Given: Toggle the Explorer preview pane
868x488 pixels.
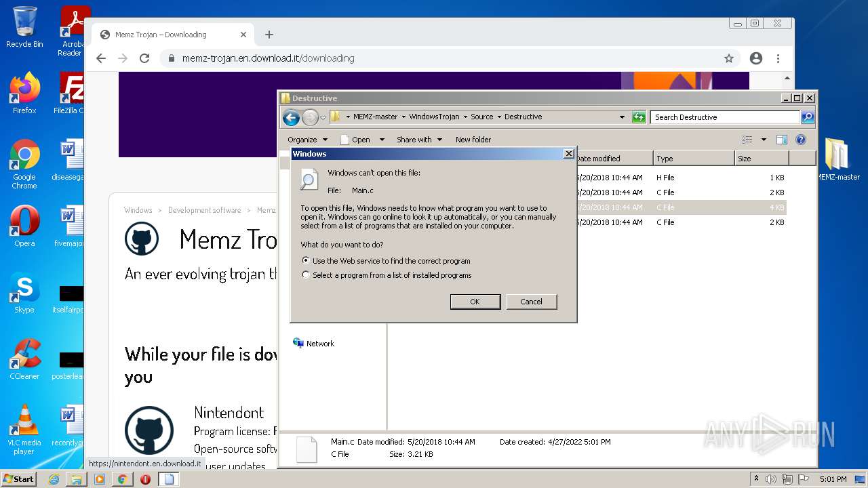Looking at the screenshot, I should (x=781, y=140).
